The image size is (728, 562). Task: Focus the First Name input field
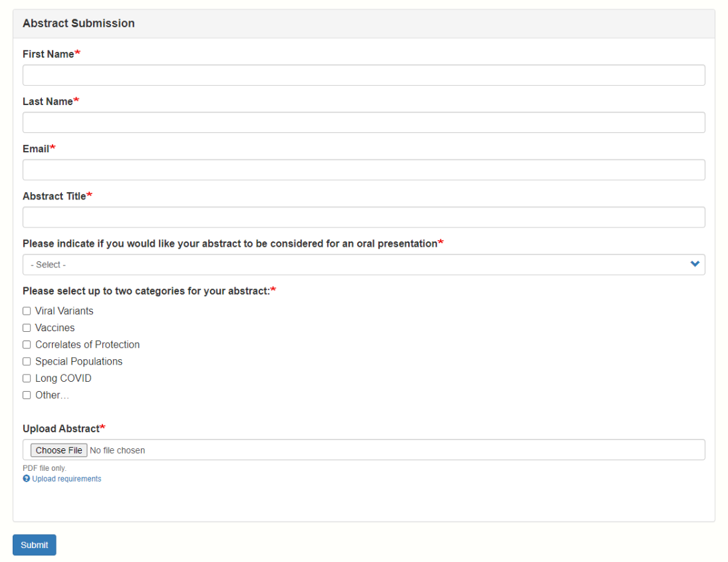click(x=364, y=75)
